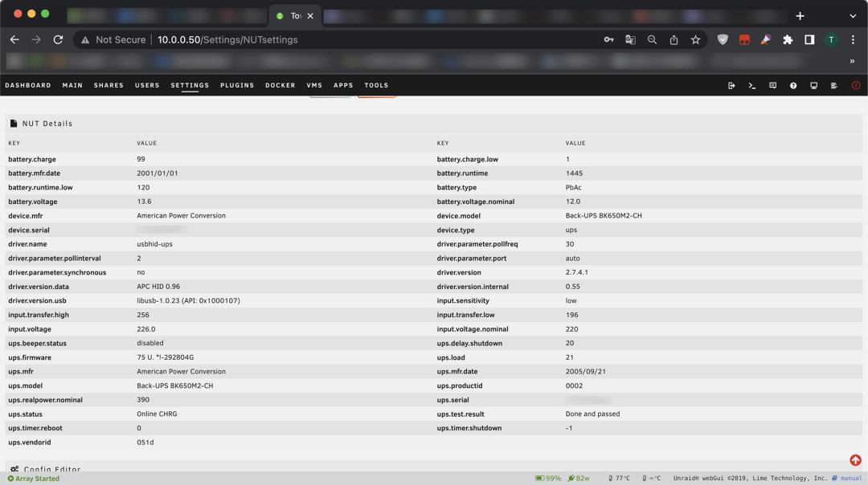The width and height of the screenshot is (868, 485).
Task: Open a new browser tab
Action: coord(800,16)
